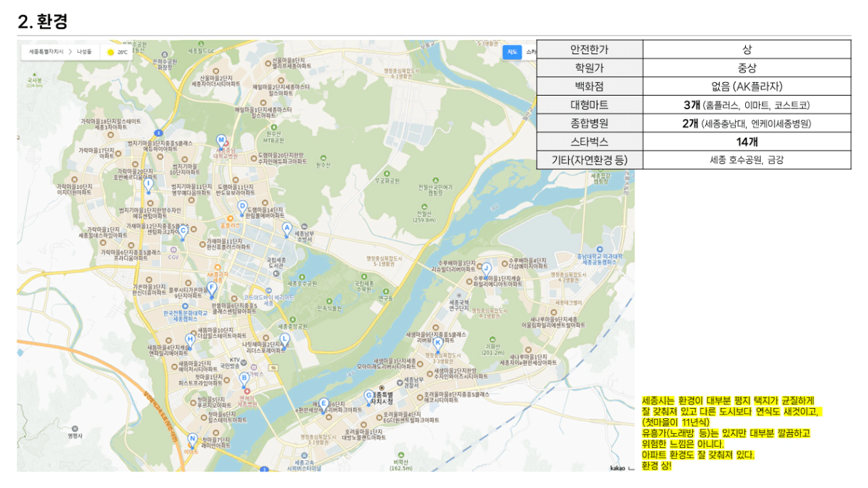Screen dimensions: 868x488
Task: Click map pin I near 가락마을20단지
Action: tap(148, 185)
